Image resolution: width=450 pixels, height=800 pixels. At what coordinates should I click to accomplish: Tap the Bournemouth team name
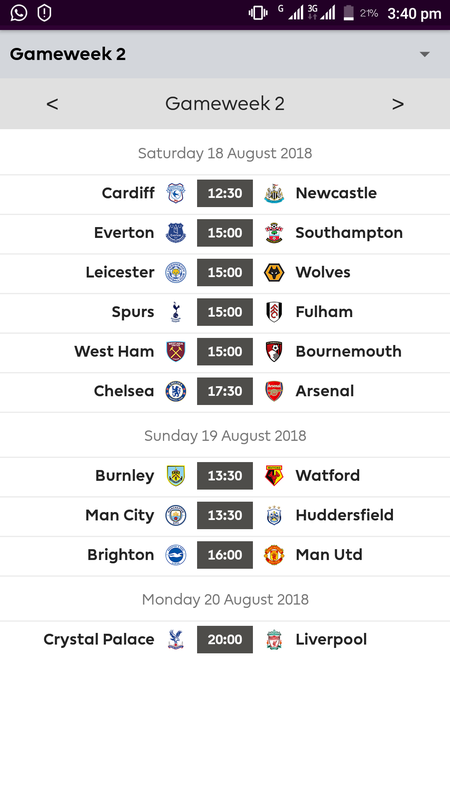pyautogui.click(x=348, y=352)
